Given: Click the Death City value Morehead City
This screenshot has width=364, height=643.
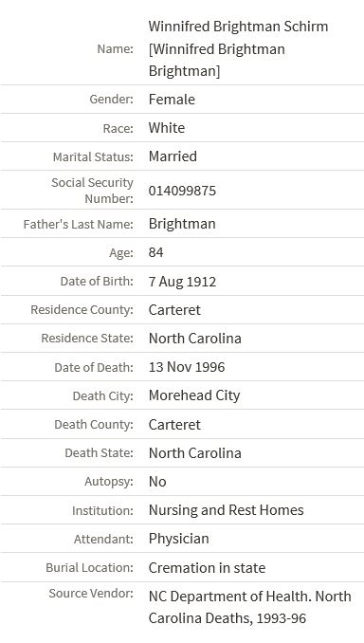Looking at the screenshot, I should pyautogui.click(x=194, y=395).
